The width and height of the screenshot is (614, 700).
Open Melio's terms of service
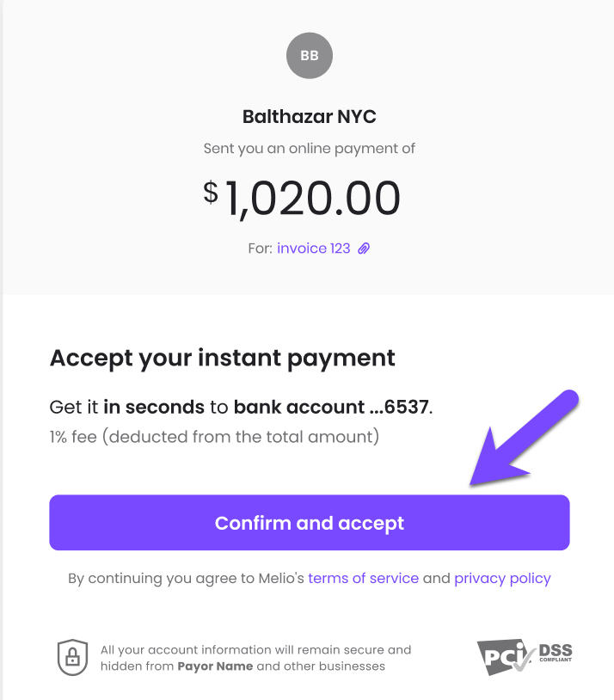(364, 578)
